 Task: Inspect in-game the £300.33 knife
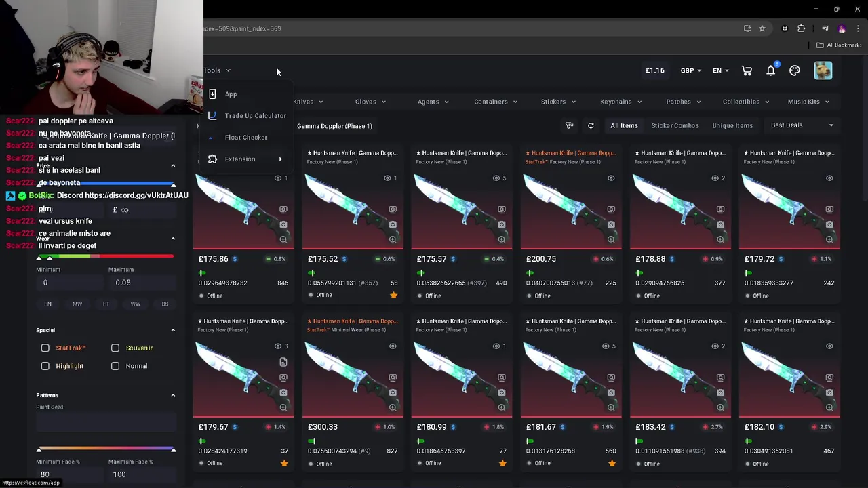click(393, 378)
